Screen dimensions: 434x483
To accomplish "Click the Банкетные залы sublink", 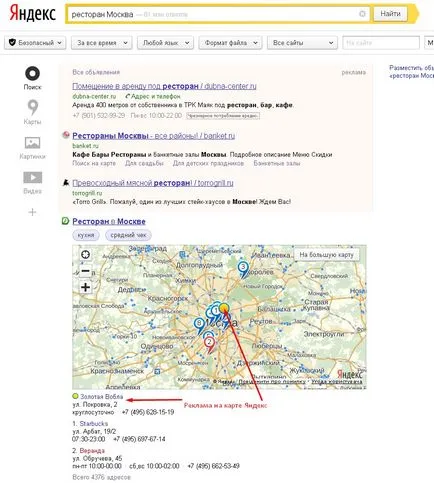I will pyautogui.click(x=277, y=163).
